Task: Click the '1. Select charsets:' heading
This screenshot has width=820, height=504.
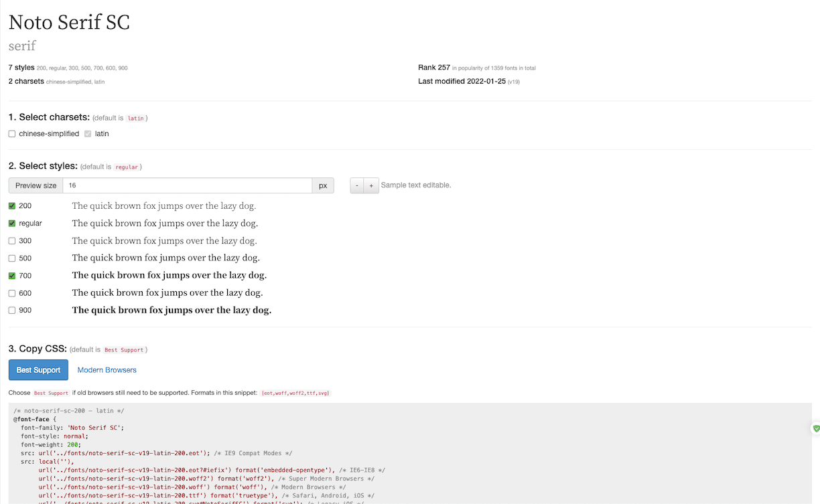Action: (x=49, y=118)
